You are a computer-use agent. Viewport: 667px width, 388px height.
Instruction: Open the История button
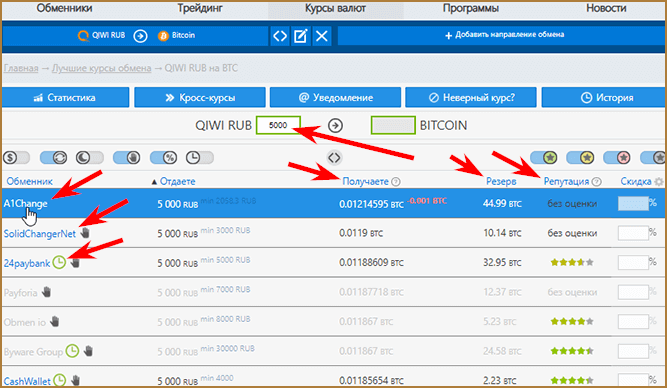pos(604,97)
